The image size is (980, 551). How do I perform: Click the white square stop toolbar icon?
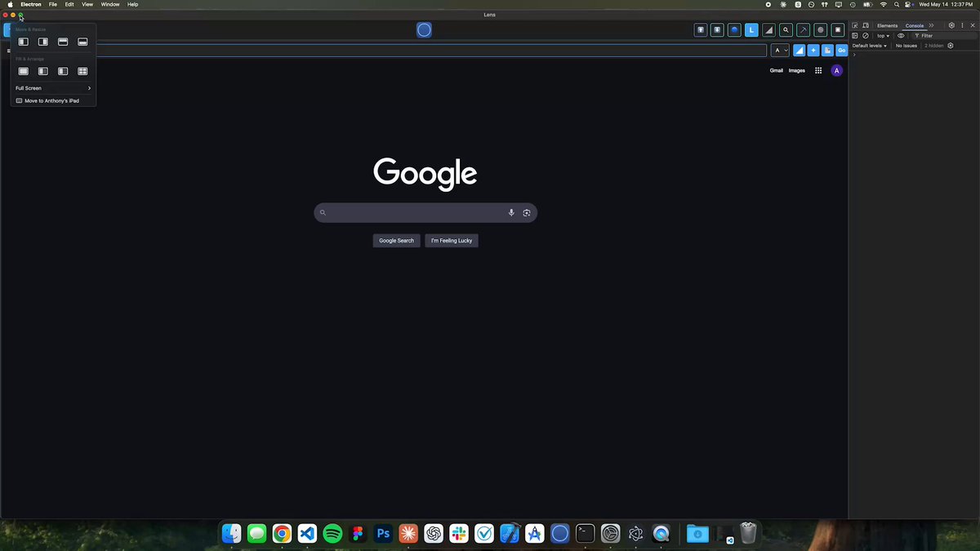[x=837, y=30]
